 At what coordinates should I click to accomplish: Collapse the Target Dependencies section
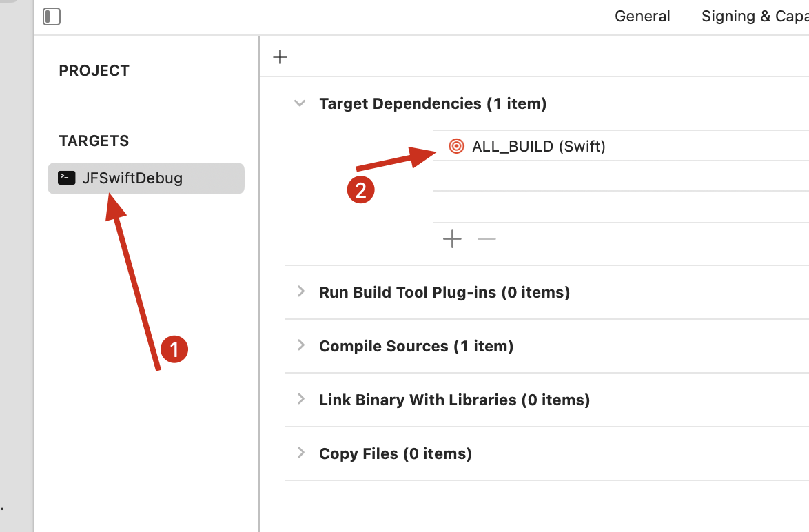pos(300,103)
